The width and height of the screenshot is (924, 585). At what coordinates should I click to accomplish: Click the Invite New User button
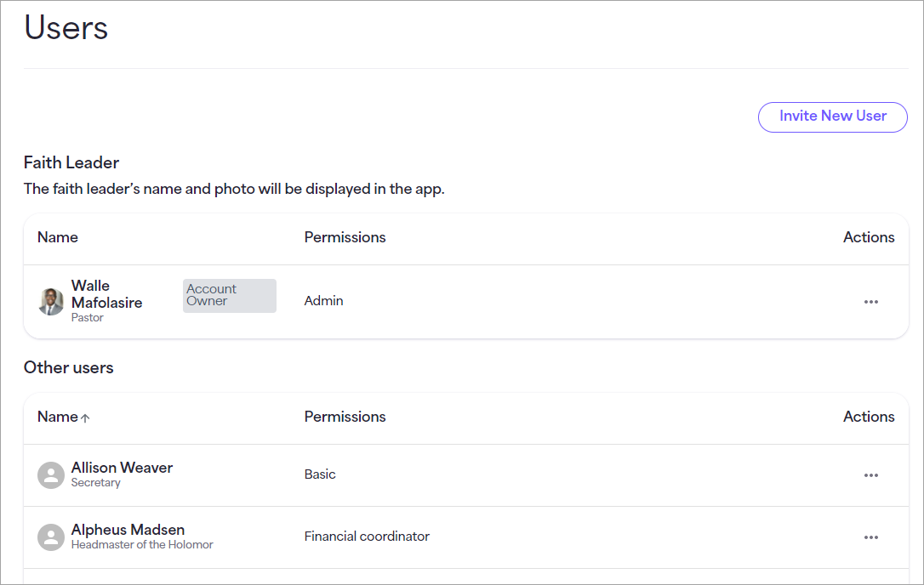832,116
